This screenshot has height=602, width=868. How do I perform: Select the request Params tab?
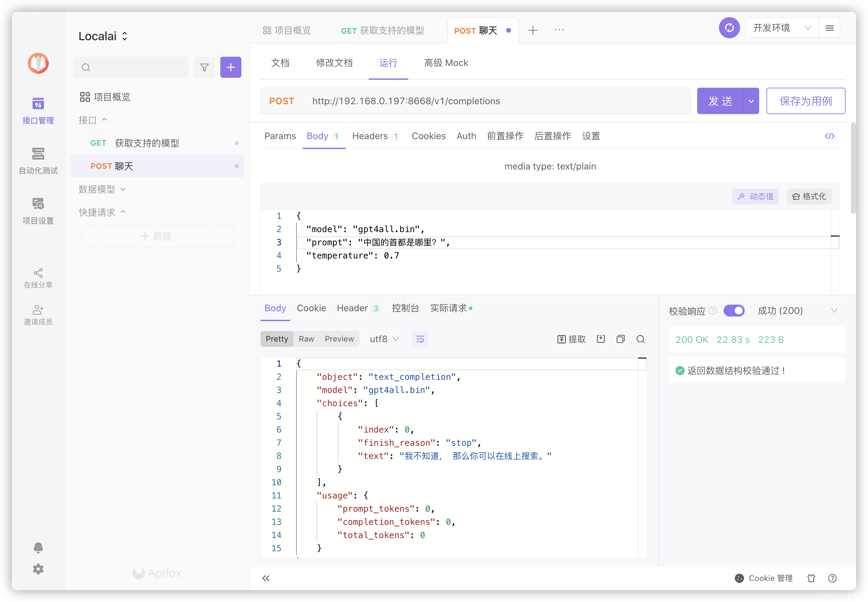[280, 136]
